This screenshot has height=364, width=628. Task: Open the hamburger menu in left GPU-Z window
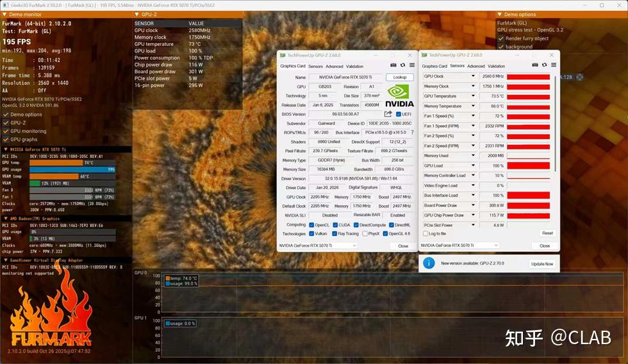click(x=411, y=65)
